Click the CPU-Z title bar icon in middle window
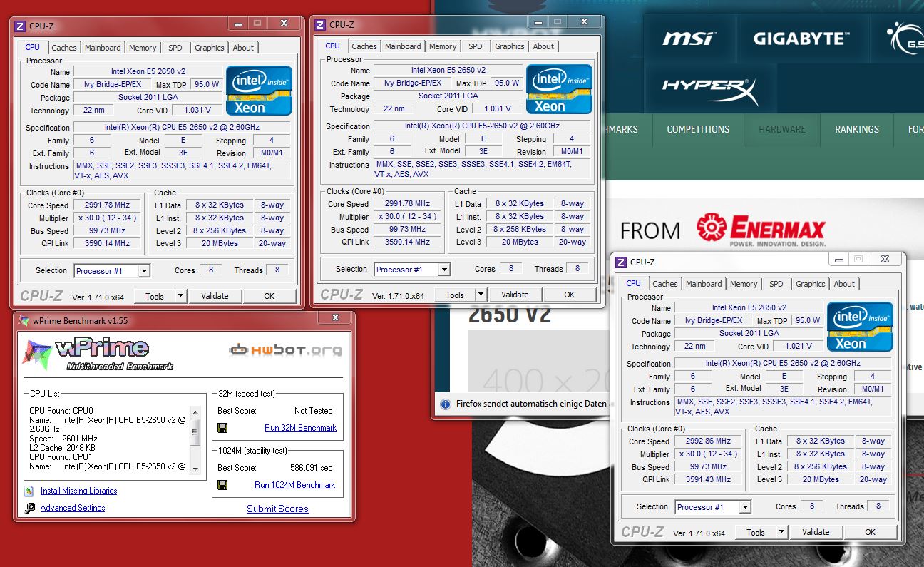The width and height of the screenshot is (924, 567). click(x=321, y=25)
